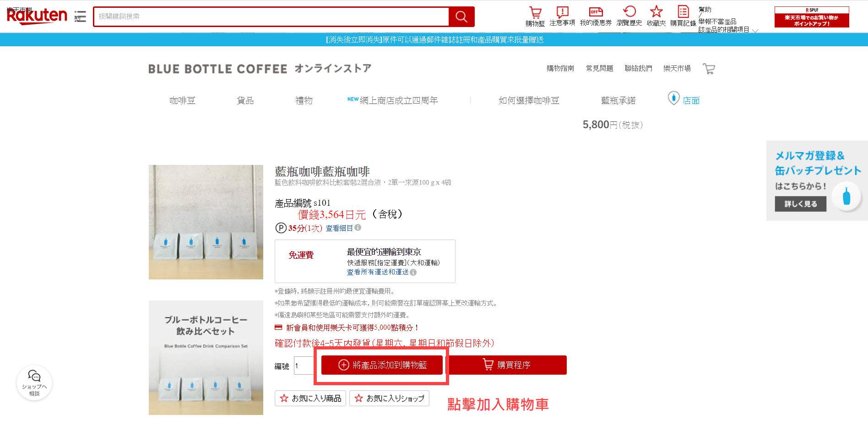Open the Rakuten category list menu icon
This screenshot has height=431, width=868.
tap(80, 16)
